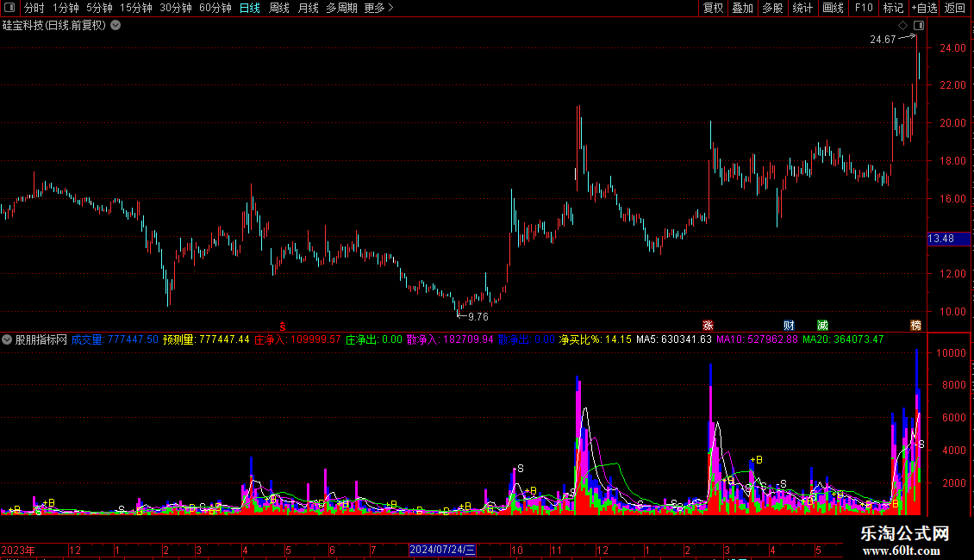
Task: Add stock via +自选 button
Action: tap(924, 8)
